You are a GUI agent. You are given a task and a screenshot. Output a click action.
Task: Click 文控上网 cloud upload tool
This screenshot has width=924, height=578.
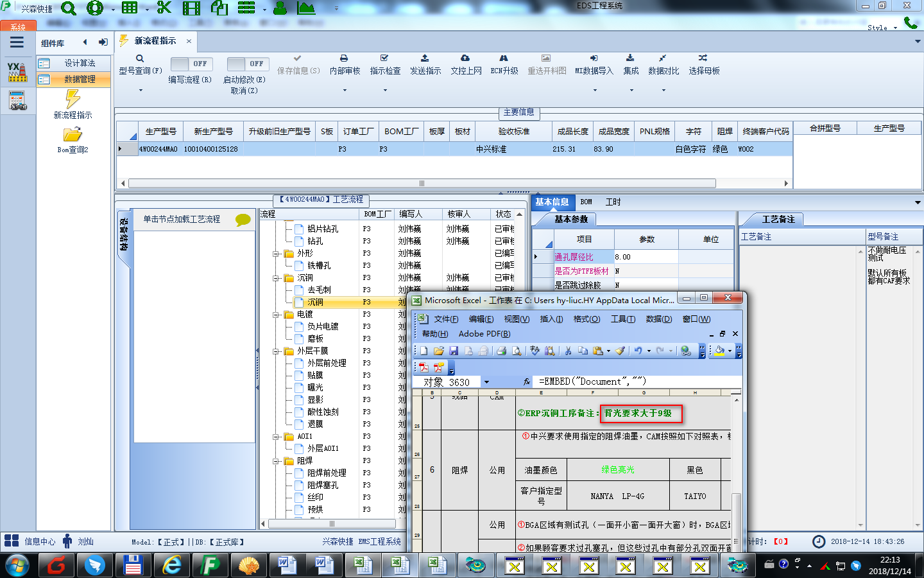pyautogui.click(x=466, y=65)
